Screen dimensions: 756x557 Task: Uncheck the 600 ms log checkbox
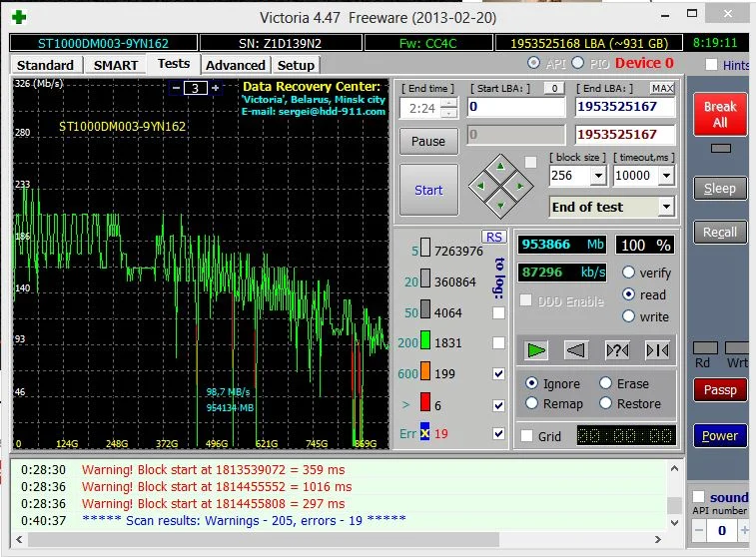[498, 373]
